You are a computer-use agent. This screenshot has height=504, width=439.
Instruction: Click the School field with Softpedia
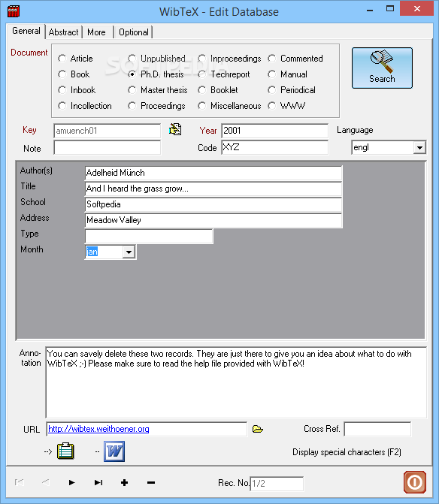pyautogui.click(x=213, y=204)
